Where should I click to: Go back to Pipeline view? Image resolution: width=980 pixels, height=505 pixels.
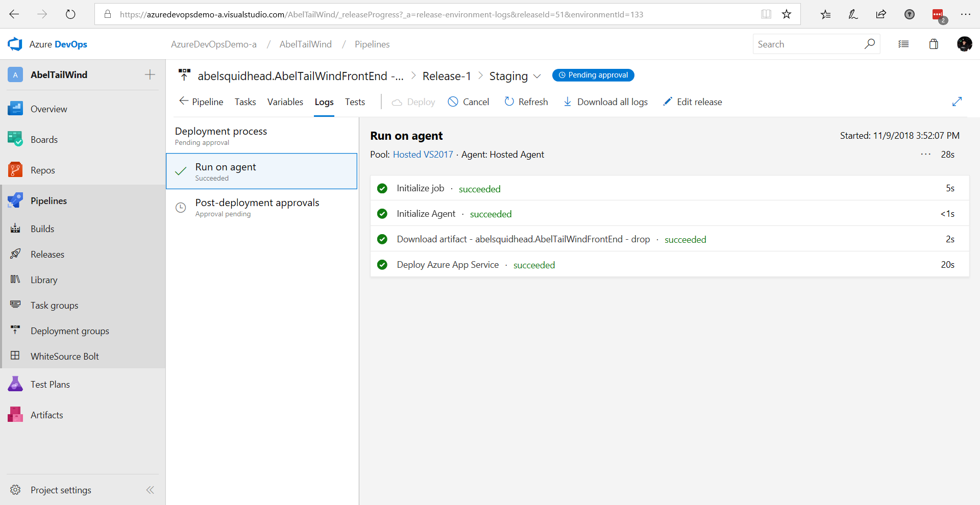tap(201, 102)
